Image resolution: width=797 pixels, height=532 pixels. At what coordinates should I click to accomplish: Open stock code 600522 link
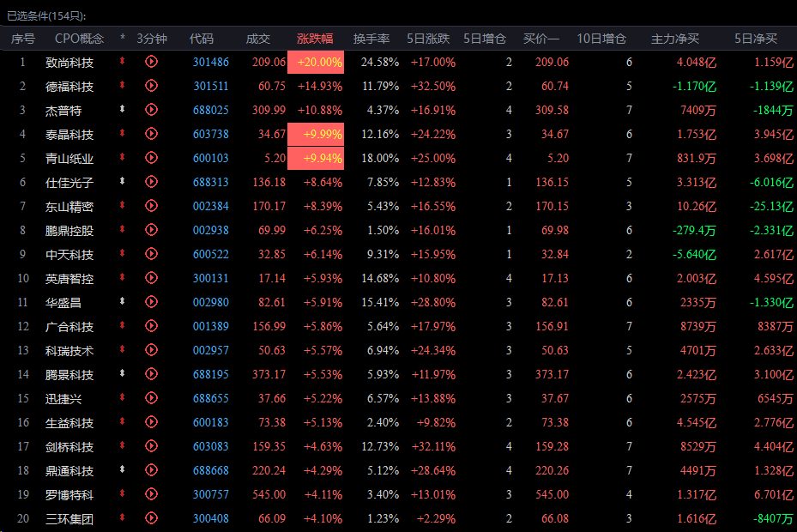point(211,254)
